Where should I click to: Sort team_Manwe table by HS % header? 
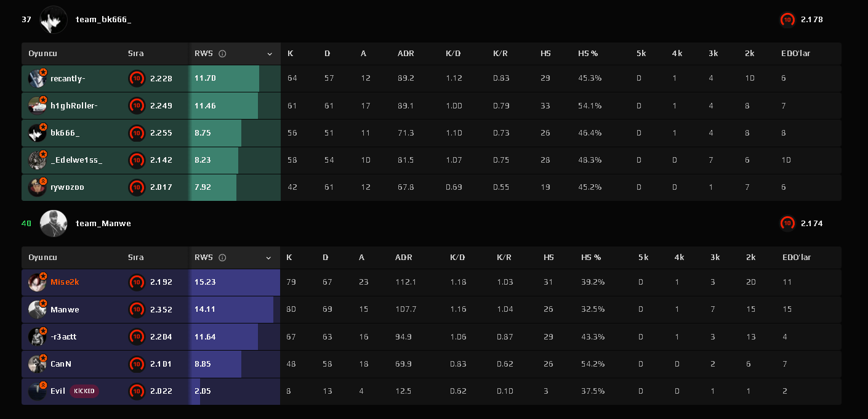click(x=591, y=258)
